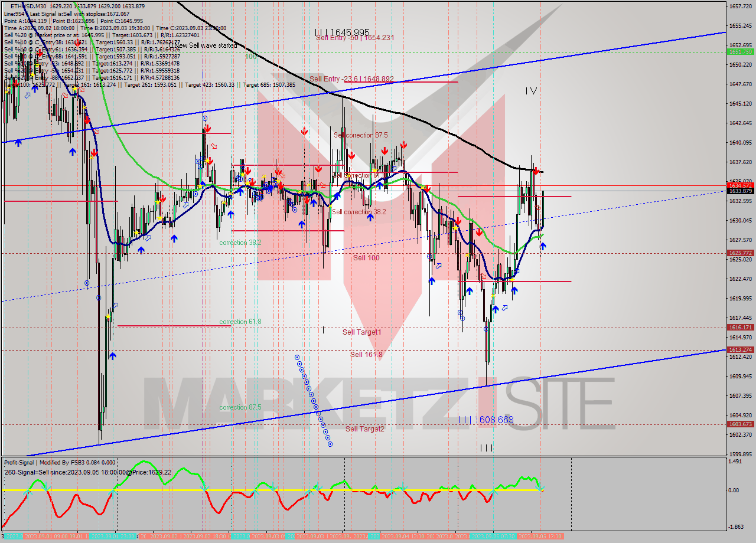Click the Sell 161.8 level label
Image resolution: width=756 pixels, height=543 pixels.
click(366, 355)
